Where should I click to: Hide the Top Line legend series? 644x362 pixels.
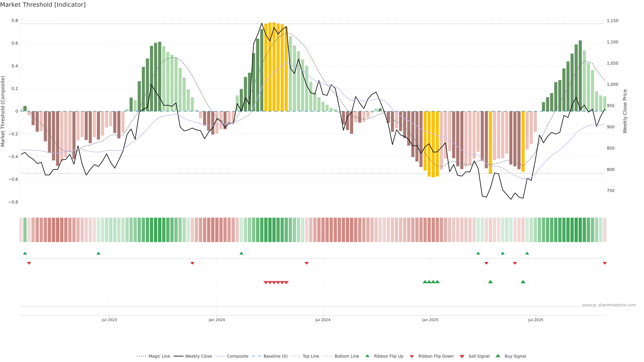click(311, 356)
